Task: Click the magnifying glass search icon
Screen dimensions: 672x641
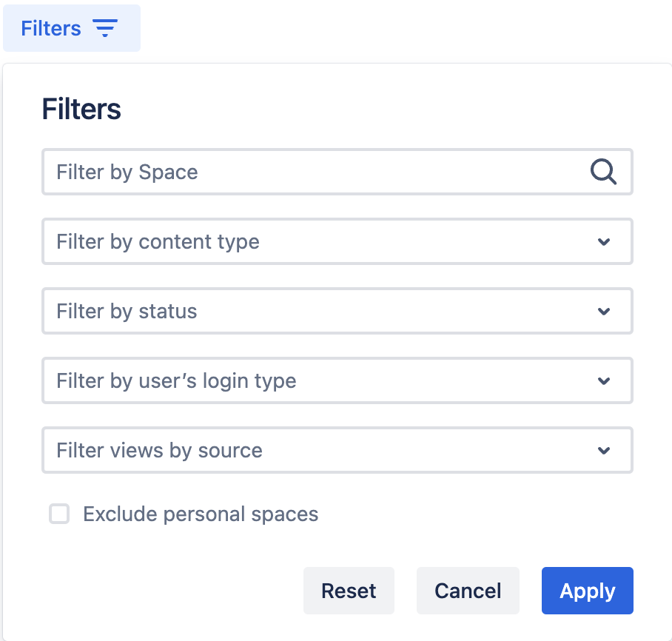Action: 603,172
